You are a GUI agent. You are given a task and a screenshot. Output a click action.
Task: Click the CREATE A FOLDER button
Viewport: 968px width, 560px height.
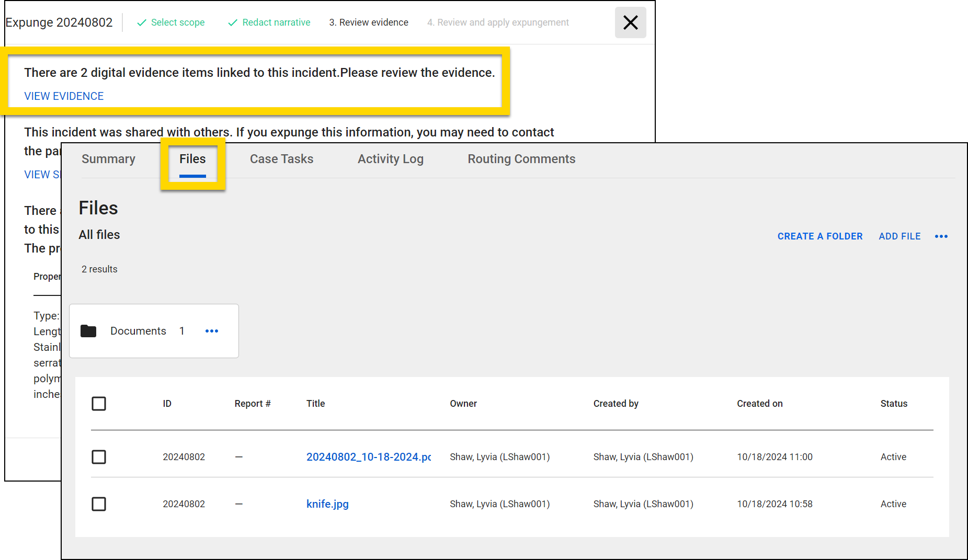tap(819, 236)
